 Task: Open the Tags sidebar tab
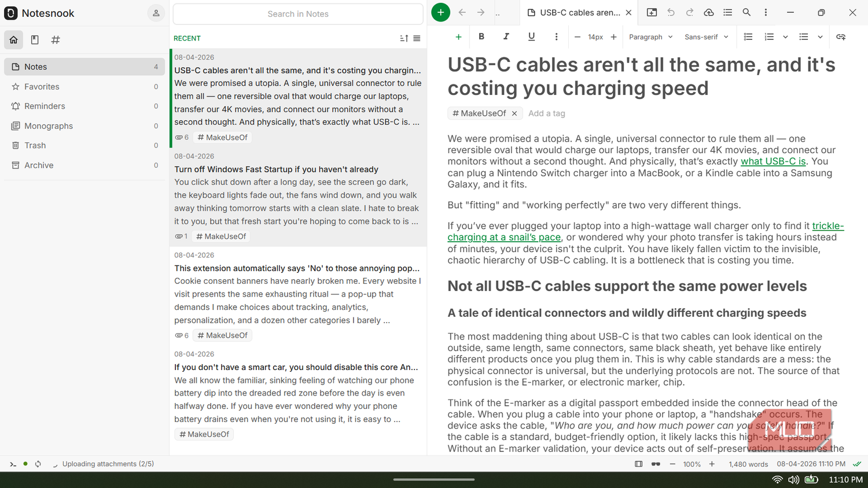coord(56,40)
